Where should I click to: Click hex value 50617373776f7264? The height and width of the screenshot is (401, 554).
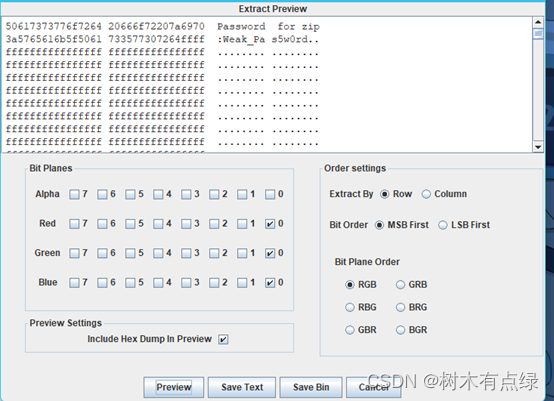[54, 26]
